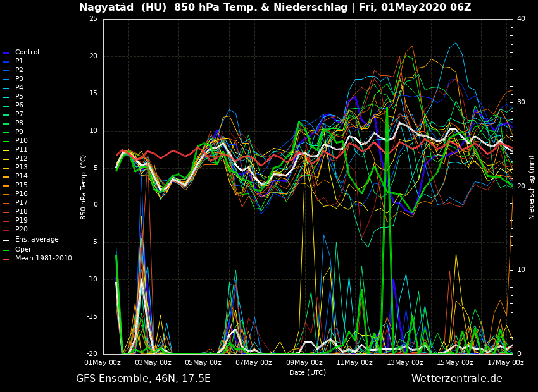538x392 pixels.
Task: Click the GFS Ensemble, 46N, 17.5E caption
Action: pyautogui.click(x=143, y=379)
